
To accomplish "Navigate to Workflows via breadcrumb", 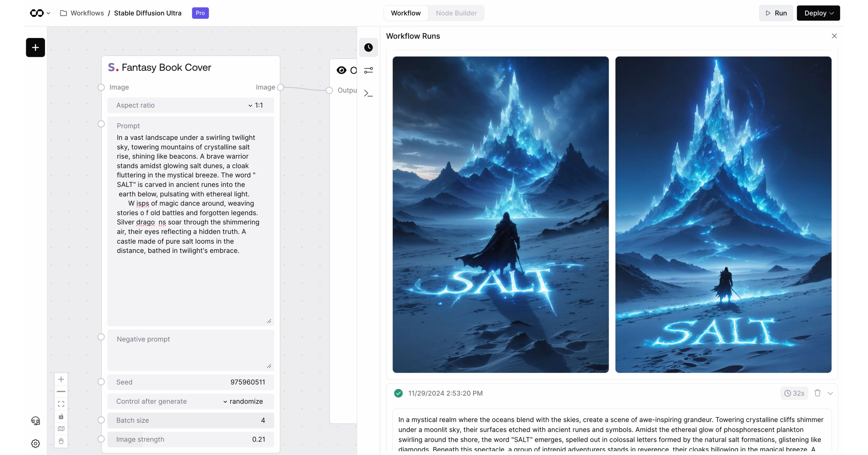I will 87,13.
